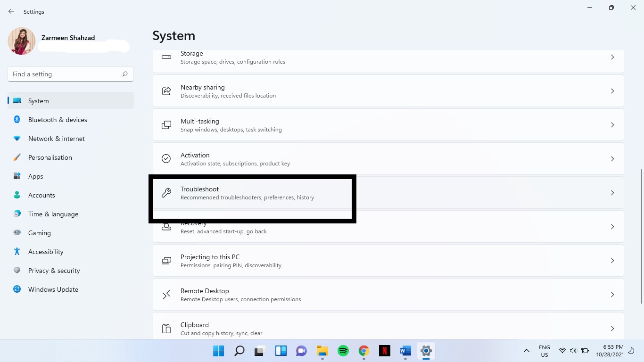Click the Wi-Fi icon in the system tray
The image size is (644, 362).
tap(562, 351)
